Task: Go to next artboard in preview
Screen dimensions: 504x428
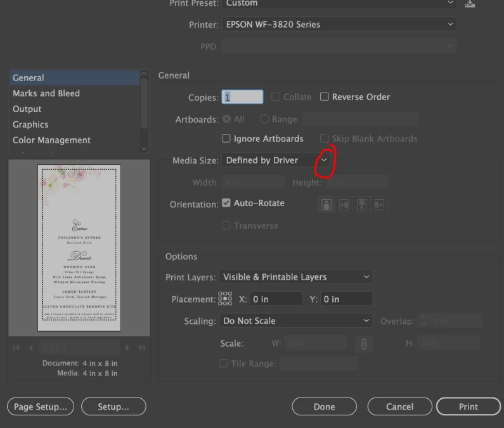Action: point(127,347)
